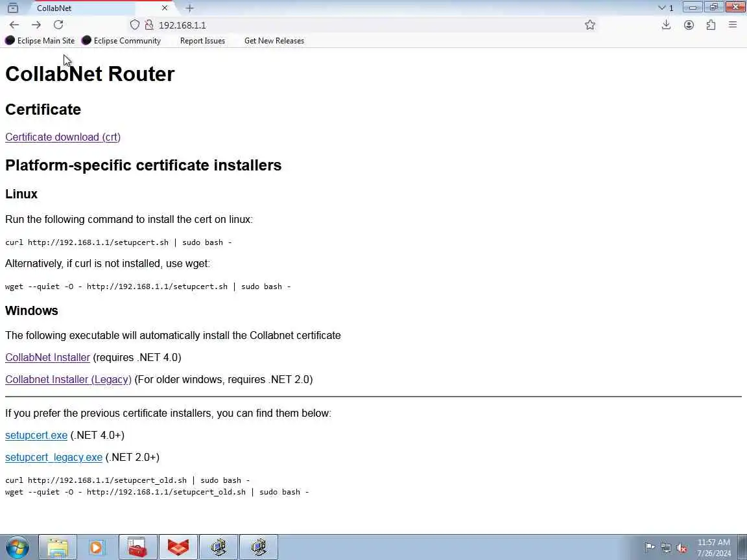Click the wget setupcert_old.sh command line
Viewport: 747px width, 560px height.
157,492
